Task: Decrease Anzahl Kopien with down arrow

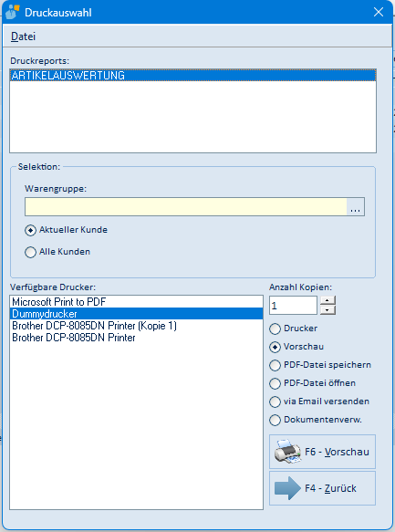Action: [x=327, y=309]
